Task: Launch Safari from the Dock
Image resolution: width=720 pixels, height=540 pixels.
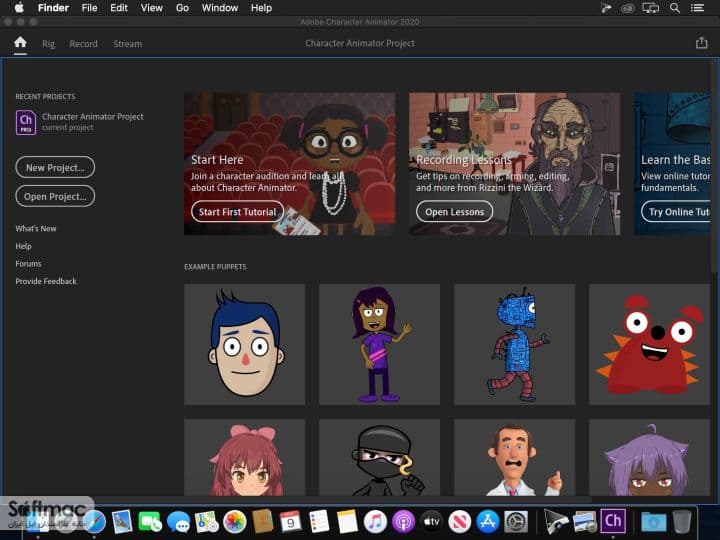Action: 94,521
